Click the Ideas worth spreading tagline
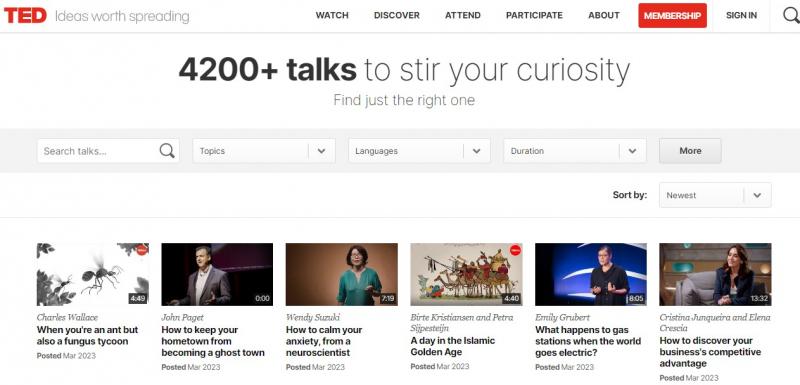 point(122,16)
